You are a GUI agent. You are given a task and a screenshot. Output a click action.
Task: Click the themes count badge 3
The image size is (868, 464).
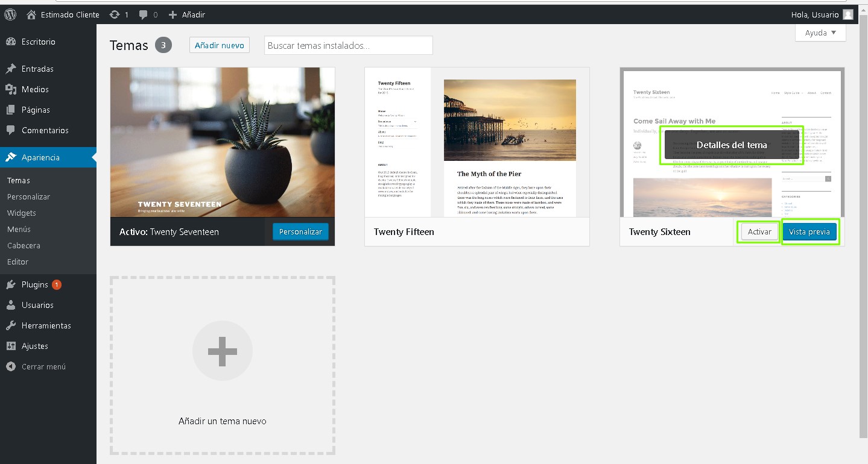(x=163, y=45)
